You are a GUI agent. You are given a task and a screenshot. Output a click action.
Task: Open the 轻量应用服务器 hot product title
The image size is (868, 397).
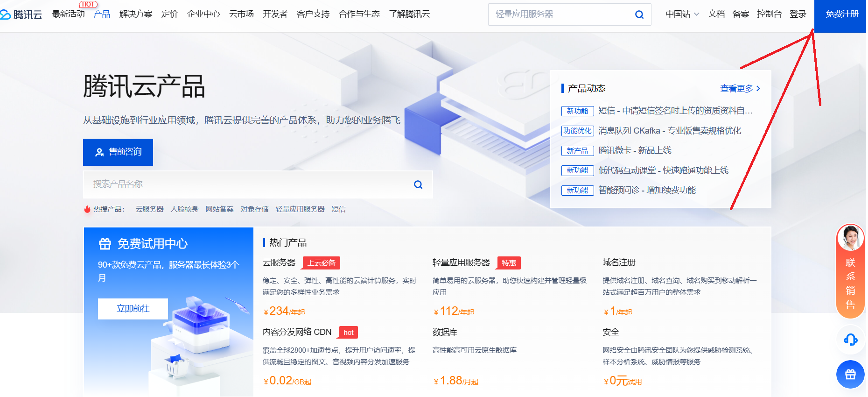[x=461, y=263]
